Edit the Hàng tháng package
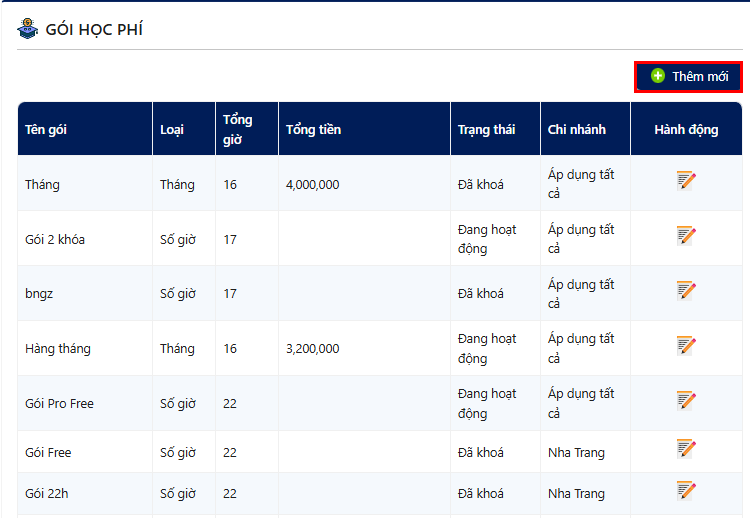The height and width of the screenshot is (518, 750). tap(686, 345)
